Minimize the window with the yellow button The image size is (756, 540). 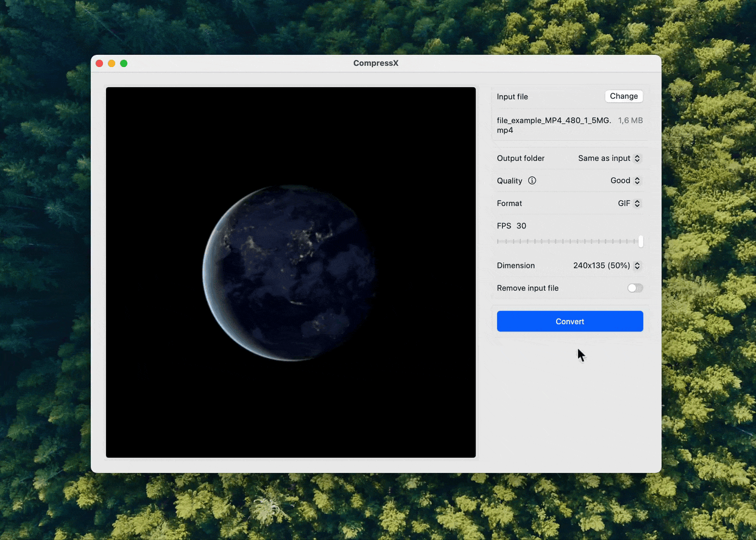[111, 63]
